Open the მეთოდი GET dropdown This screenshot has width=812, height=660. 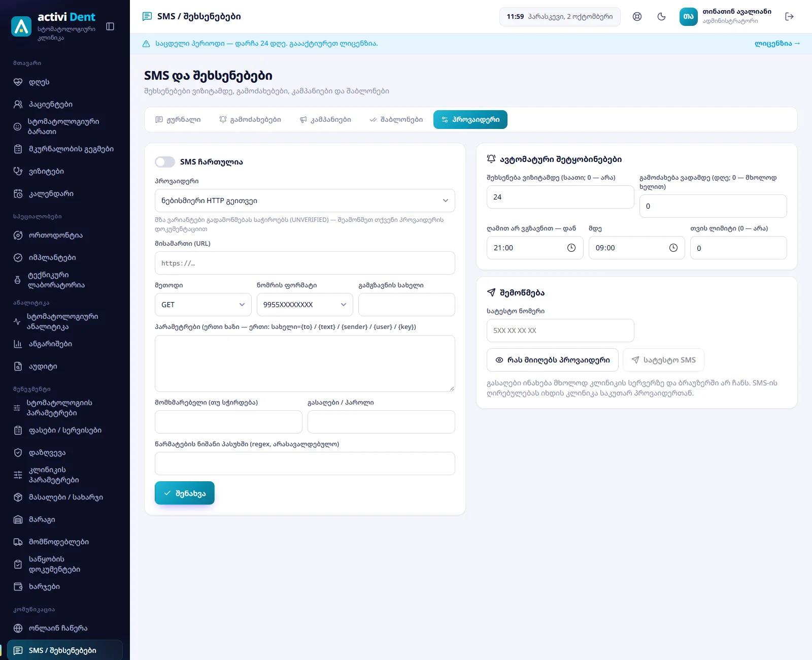203,305
